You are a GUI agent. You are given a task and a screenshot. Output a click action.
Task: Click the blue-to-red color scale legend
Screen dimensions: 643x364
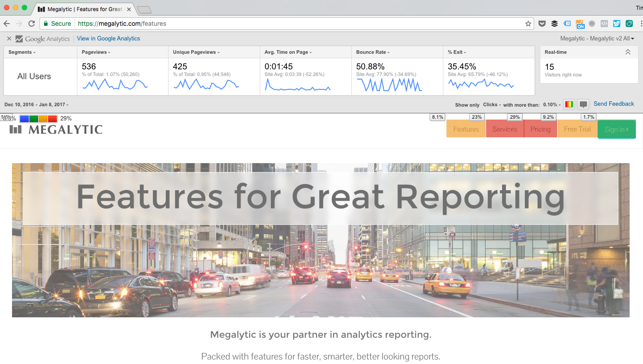38,119
